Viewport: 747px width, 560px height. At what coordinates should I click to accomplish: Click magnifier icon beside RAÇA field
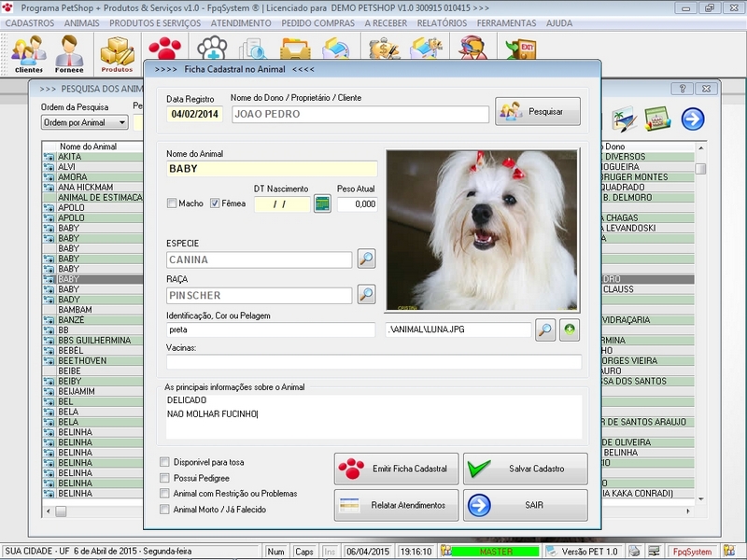(366, 295)
